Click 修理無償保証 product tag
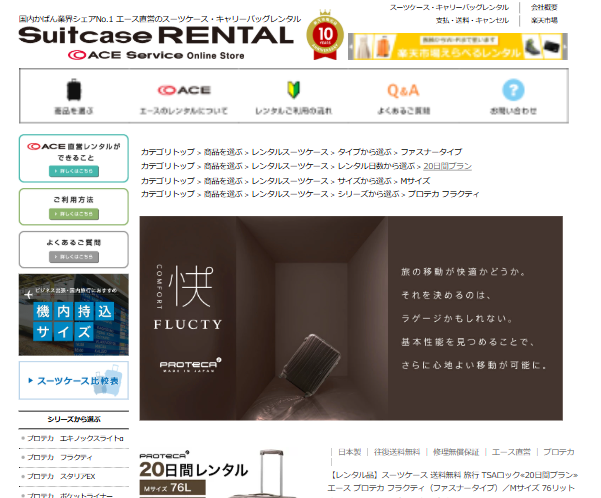The height and width of the screenshot is (498, 601). (x=456, y=452)
